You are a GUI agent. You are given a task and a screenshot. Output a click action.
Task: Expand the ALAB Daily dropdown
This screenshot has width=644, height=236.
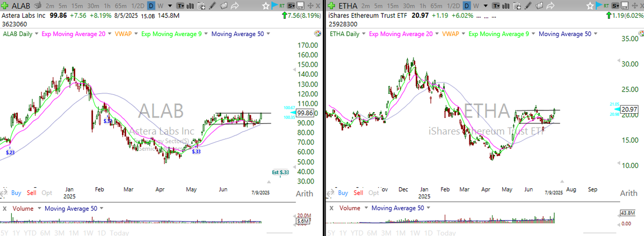coord(37,34)
